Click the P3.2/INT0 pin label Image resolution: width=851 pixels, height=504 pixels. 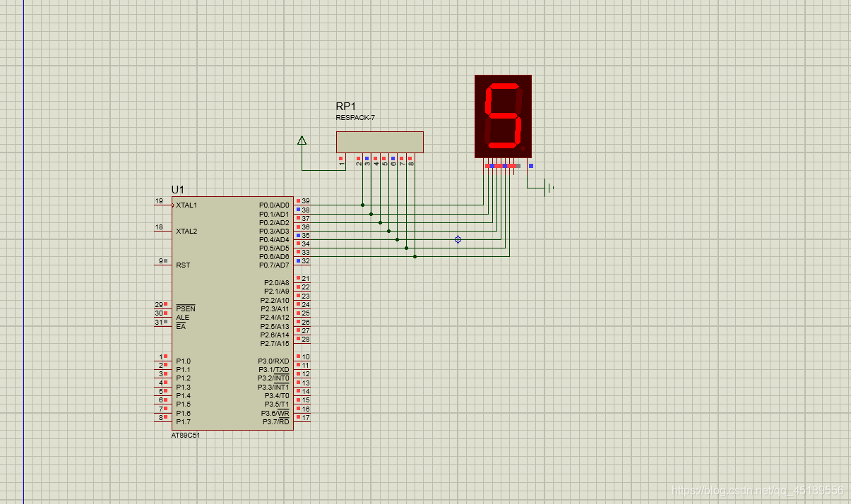273,378
